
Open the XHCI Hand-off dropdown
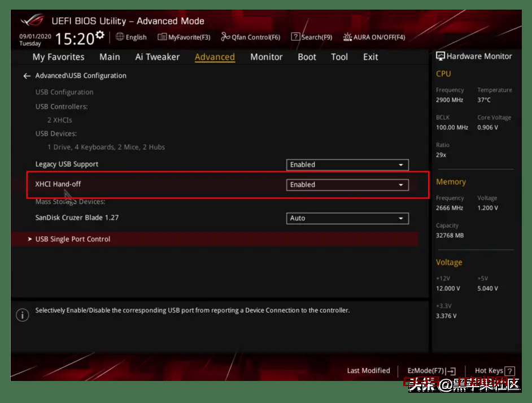[347, 185]
